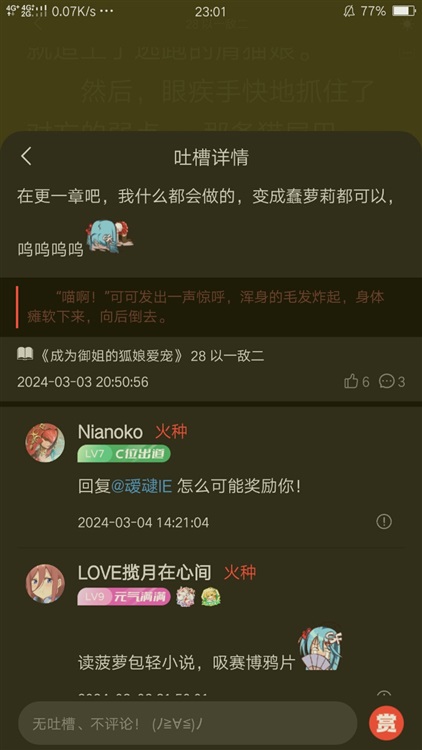
Task: Tap the fan-holding character sticker
Action: (321, 649)
